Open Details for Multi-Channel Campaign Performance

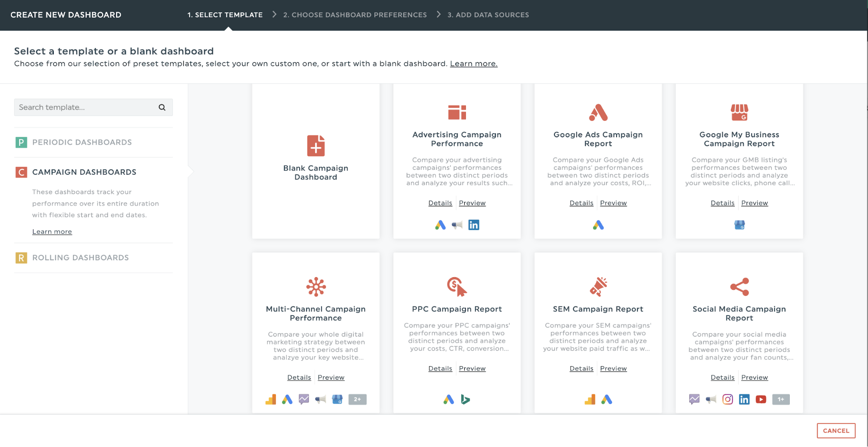tap(299, 377)
